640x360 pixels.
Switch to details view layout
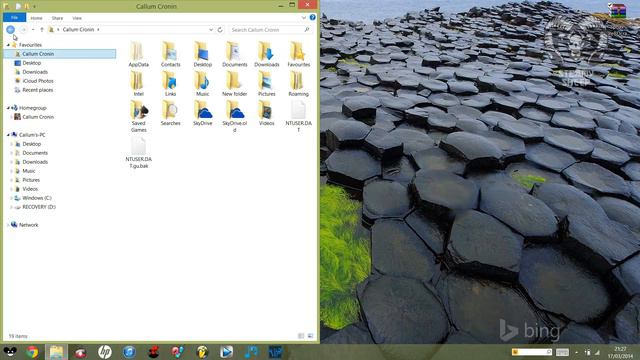pyautogui.click(x=301, y=336)
